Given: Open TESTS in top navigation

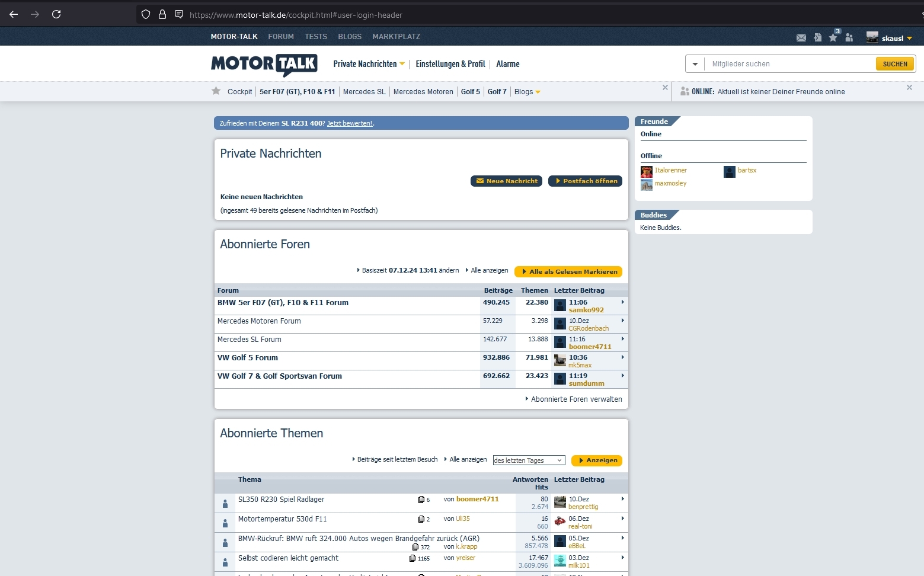Looking at the screenshot, I should tap(316, 37).
